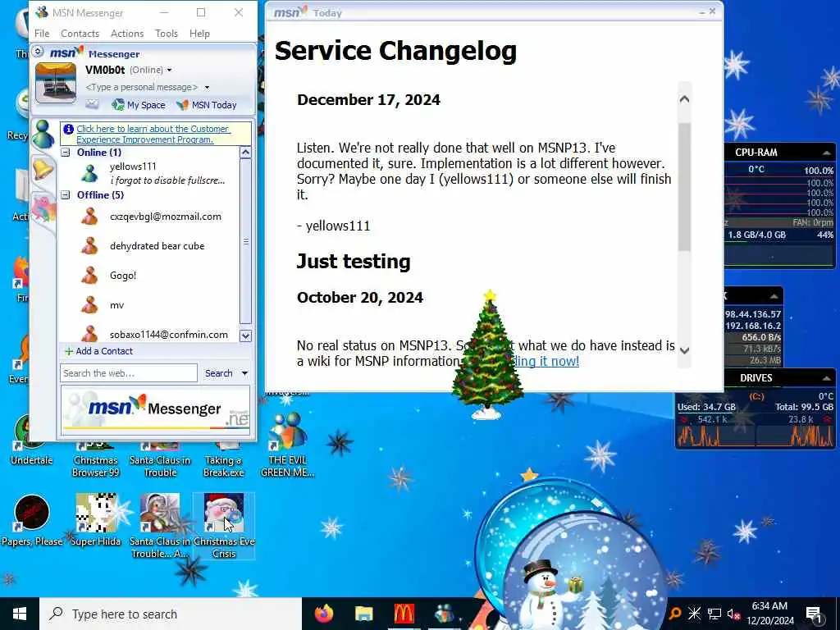This screenshot has height=630, width=840.
Task: Collapse the CPU-RAM widget
Action: (x=827, y=153)
